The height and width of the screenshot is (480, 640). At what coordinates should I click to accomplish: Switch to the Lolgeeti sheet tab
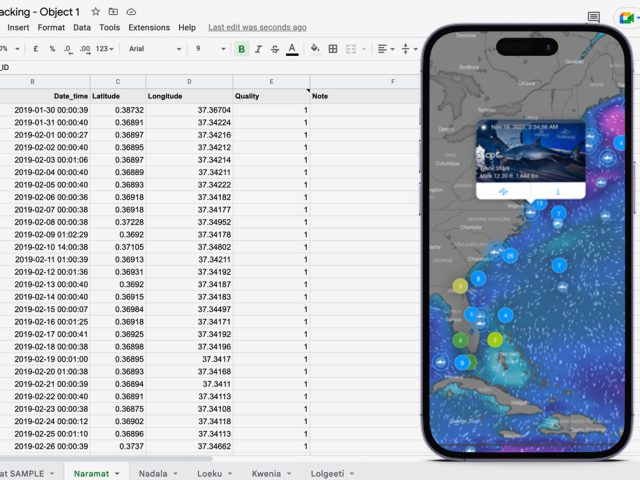pyautogui.click(x=327, y=473)
